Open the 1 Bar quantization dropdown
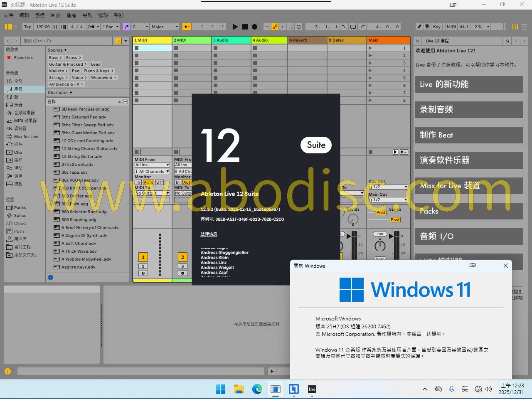This screenshot has height=399, width=532. click(111, 27)
